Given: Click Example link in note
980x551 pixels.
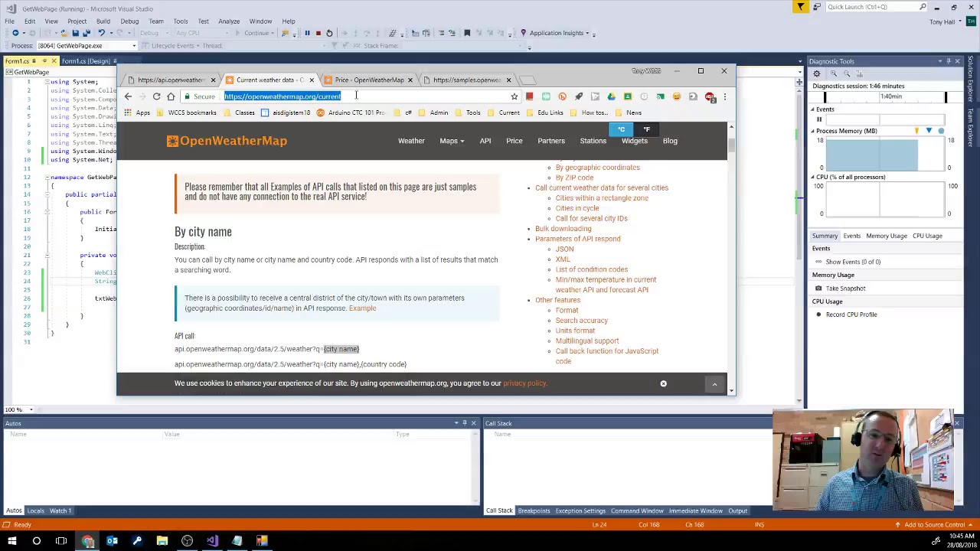Looking at the screenshot, I should point(362,308).
